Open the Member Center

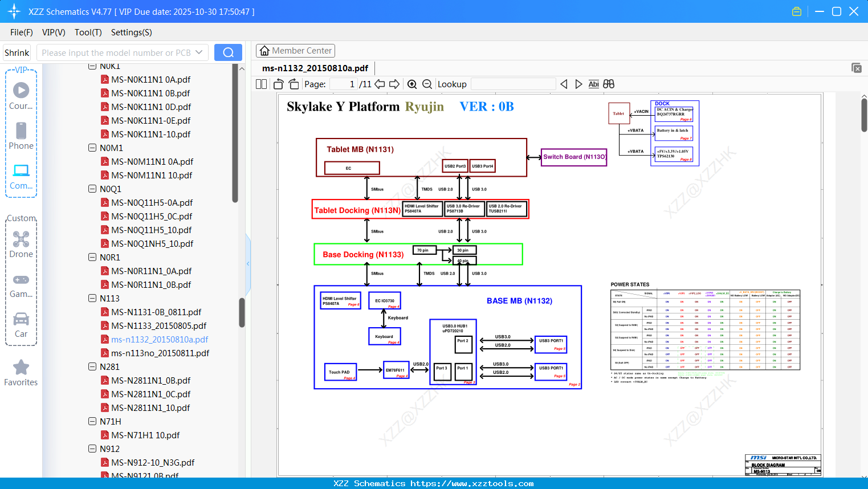(x=295, y=51)
